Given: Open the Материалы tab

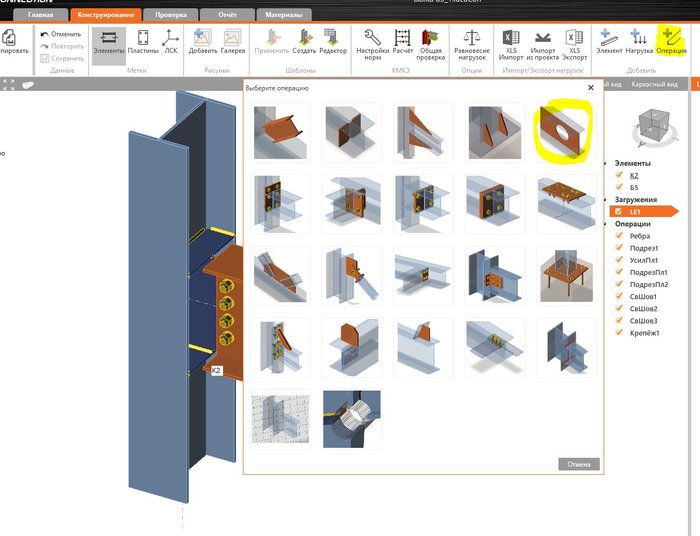Looking at the screenshot, I should pyautogui.click(x=283, y=15).
